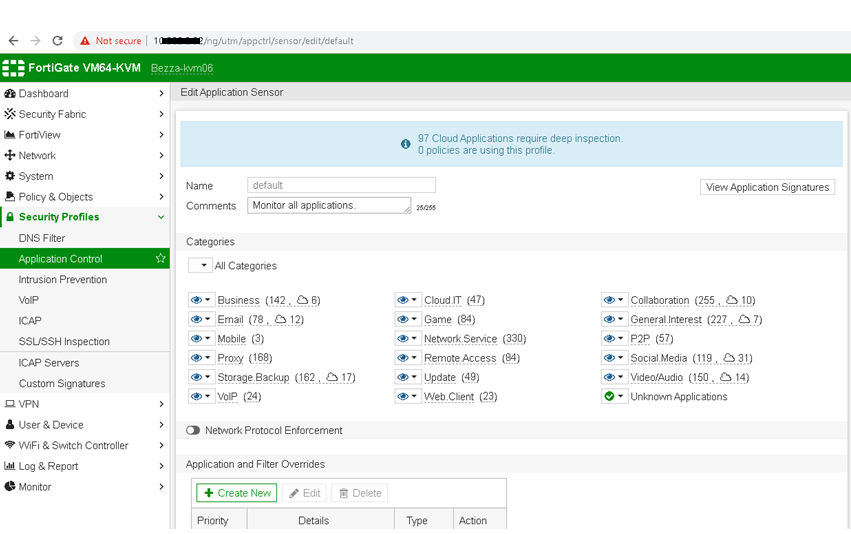The width and height of the screenshot is (851, 534).
Task: Click the browser reload icon
Action: [57, 41]
